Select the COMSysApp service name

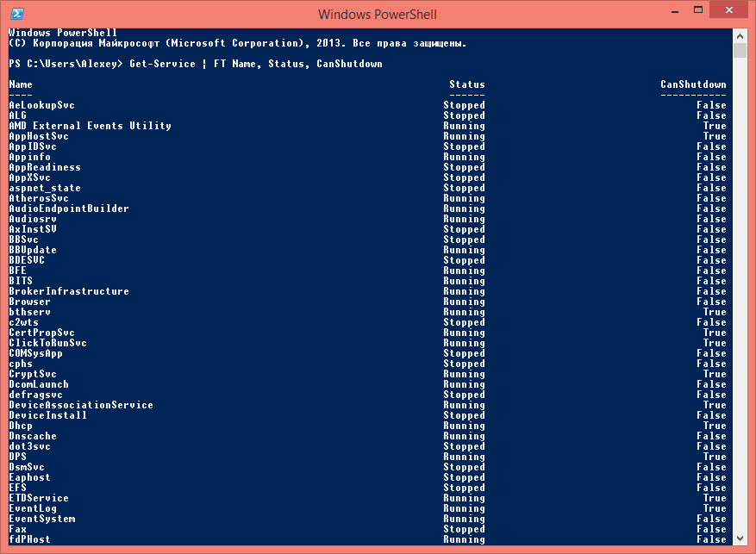[x=35, y=353]
